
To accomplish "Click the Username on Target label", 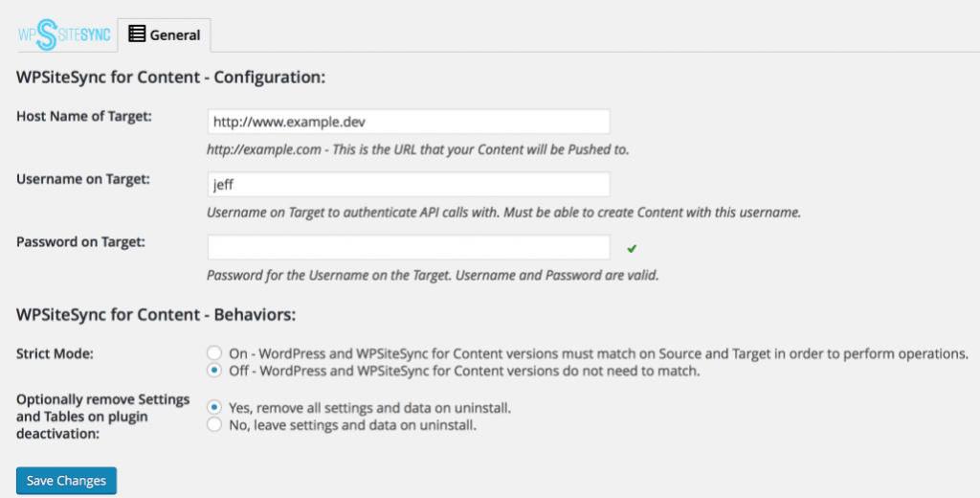I will point(82,178).
